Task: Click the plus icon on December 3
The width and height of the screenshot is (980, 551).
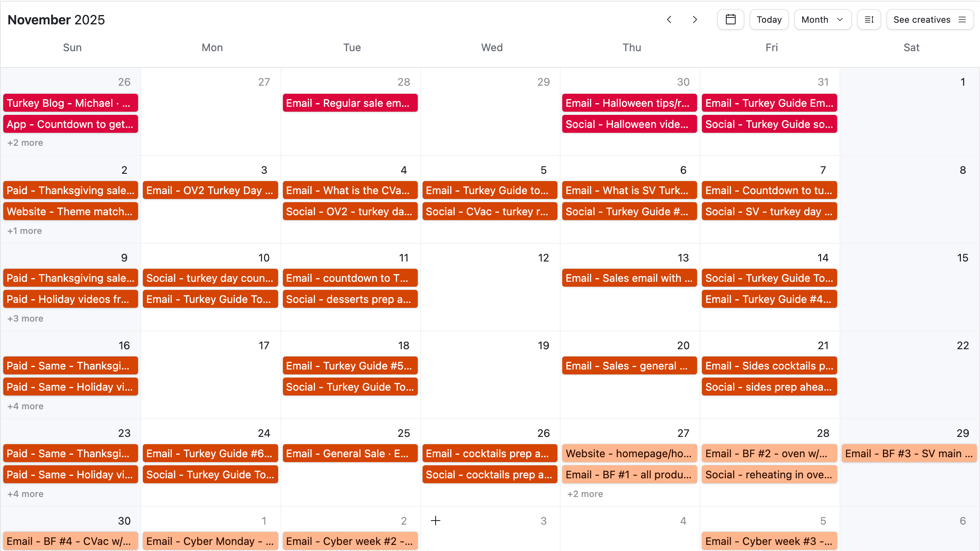Action: pyautogui.click(x=436, y=521)
